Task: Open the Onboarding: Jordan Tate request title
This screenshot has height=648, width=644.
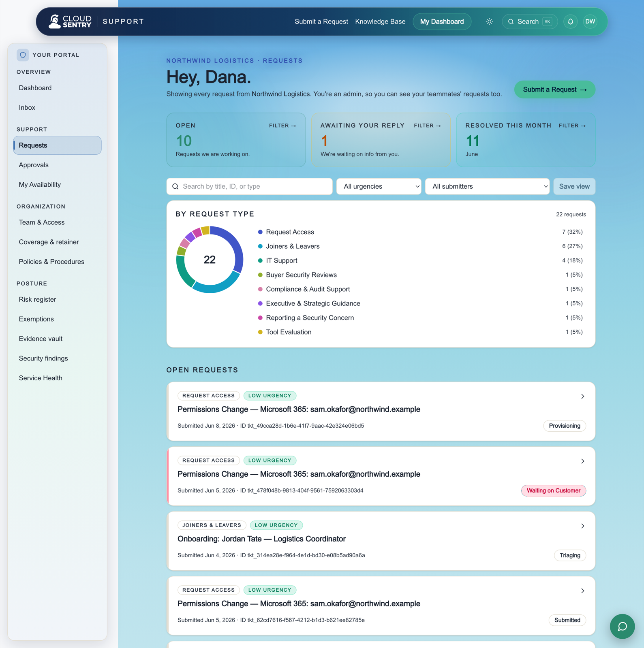Action: [x=261, y=539]
